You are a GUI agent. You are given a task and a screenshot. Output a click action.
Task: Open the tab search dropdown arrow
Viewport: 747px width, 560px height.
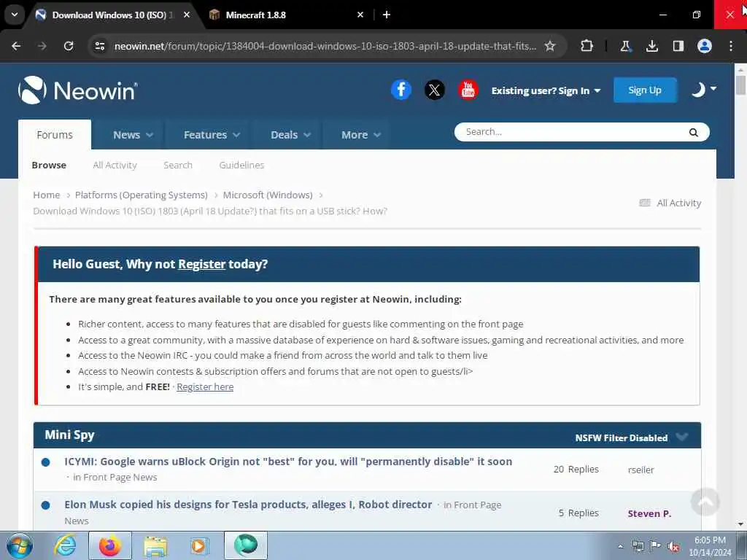click(15, 15)
